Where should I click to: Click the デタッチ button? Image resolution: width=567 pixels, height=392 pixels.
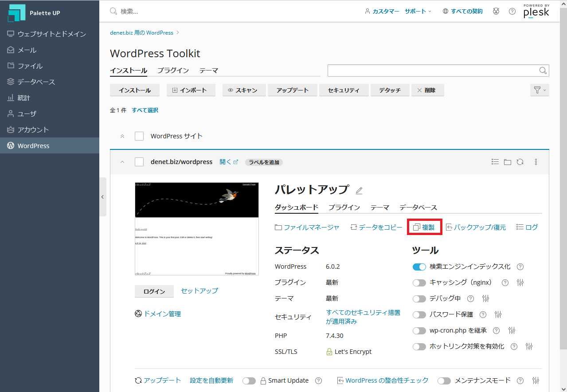(390, 90)
